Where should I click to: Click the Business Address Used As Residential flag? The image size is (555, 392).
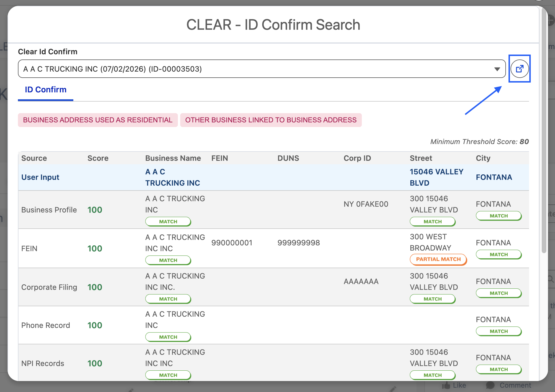pos(98,120)
